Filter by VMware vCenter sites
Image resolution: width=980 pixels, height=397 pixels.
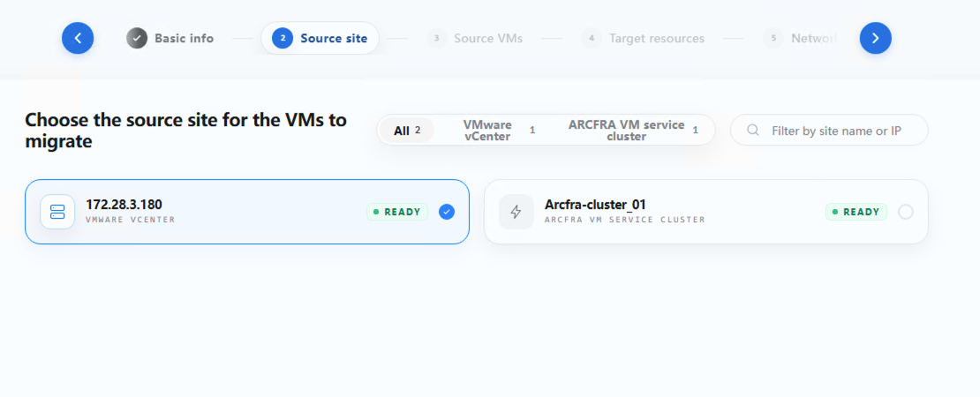pyautogui.click(x=497, y=131)
